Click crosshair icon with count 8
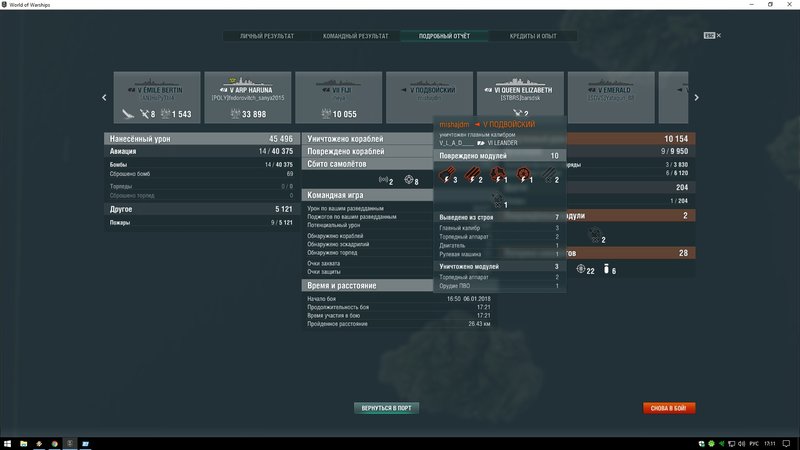The width and height of the screenshot is (800, 450). (409, 180)
